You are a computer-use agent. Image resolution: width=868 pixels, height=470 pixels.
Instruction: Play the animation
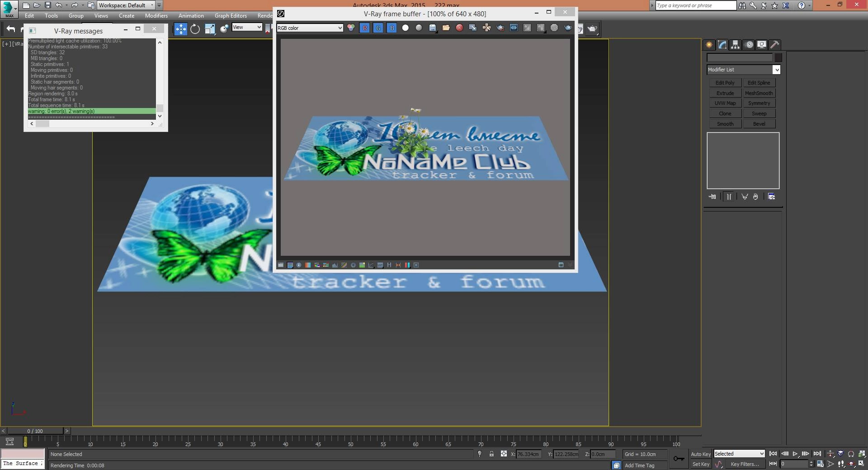coord(795,454)
